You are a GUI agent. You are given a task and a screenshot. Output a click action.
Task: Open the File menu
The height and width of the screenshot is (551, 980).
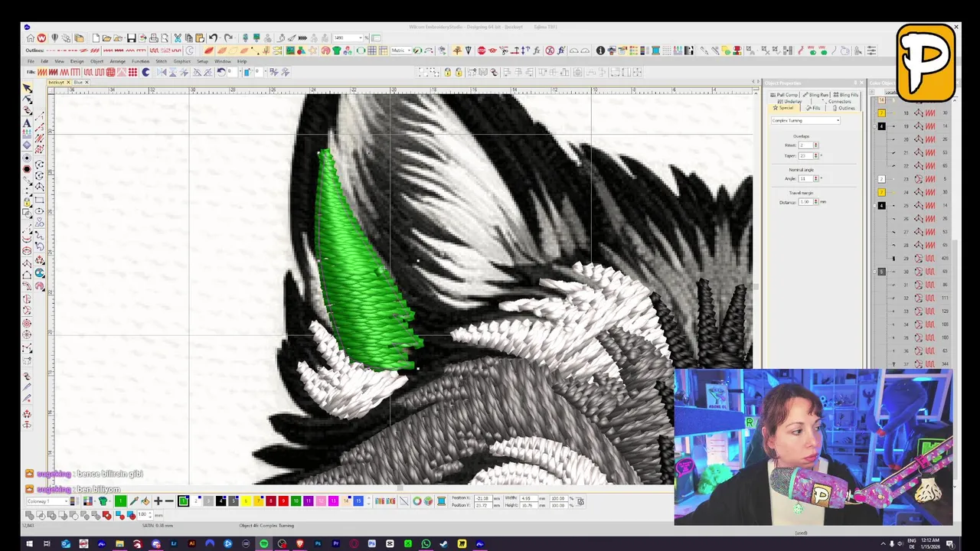[x=31, y=61]
